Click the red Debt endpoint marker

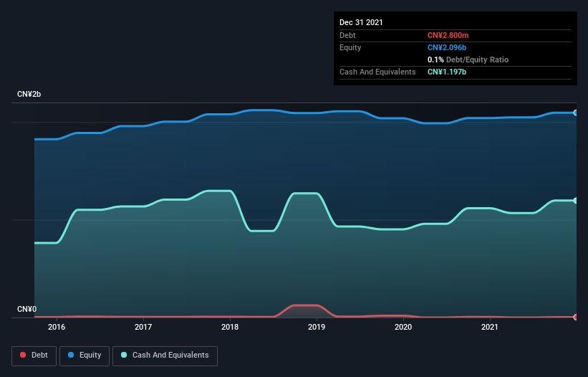[576, 317]
